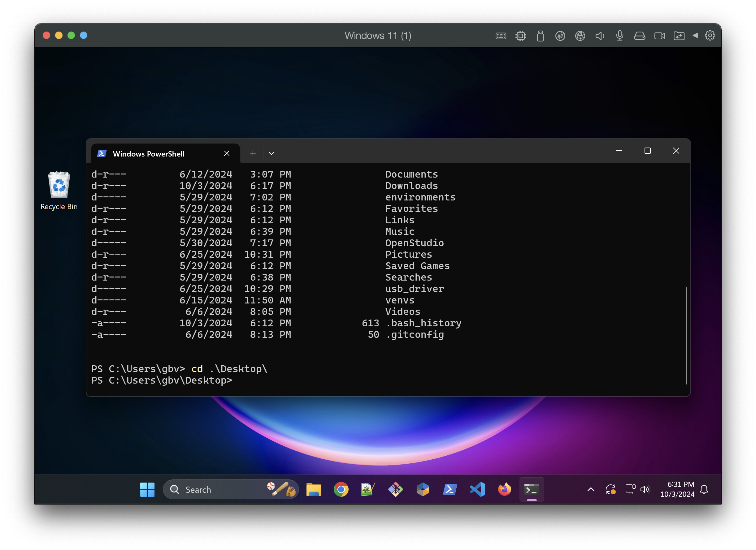Image resolution: width=756 pixels, height=550 pixels.
Task: Click the USB drive icon in the VM toolbar
Action: (x=540, y=36)
